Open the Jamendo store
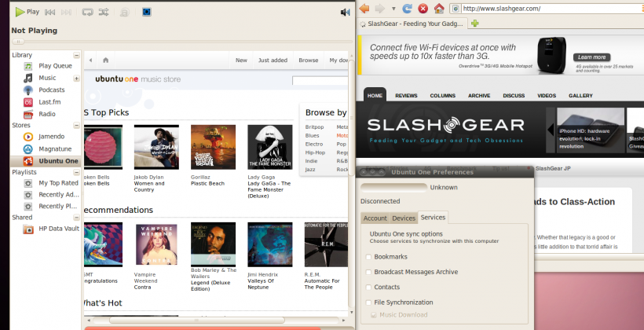The height and width of the screenshot is (330, 644). tap(51, 137)
